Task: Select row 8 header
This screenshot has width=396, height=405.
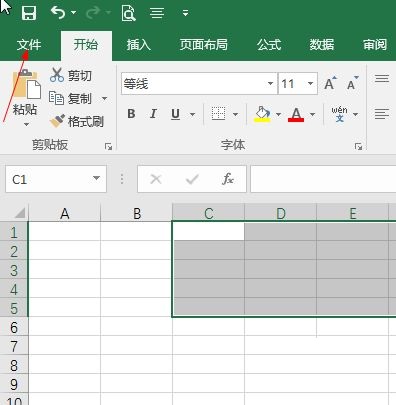Action: click(14, 365)
